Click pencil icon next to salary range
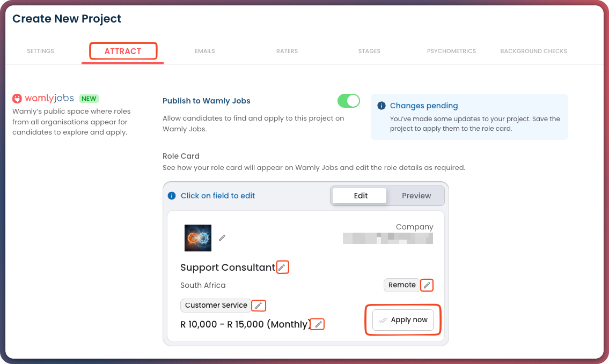This screenshot has width=609, height=364. click(x=318, y=324)
